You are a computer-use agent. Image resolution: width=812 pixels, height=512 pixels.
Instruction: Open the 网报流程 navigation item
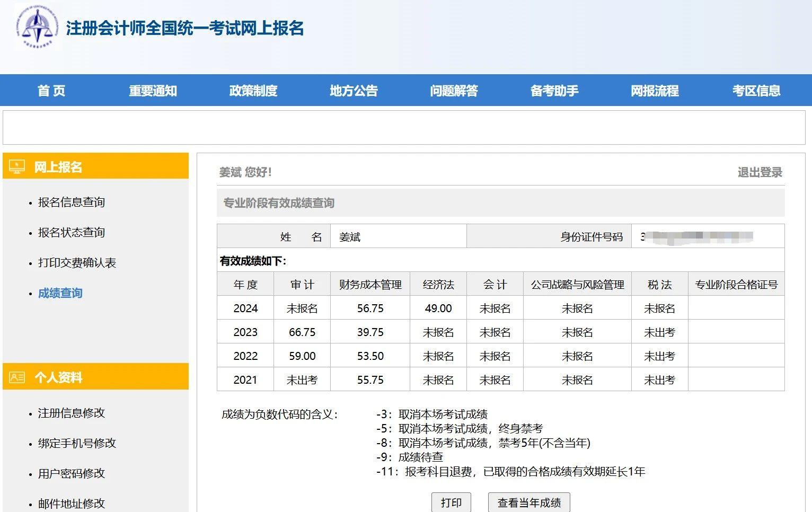(655, 91)
